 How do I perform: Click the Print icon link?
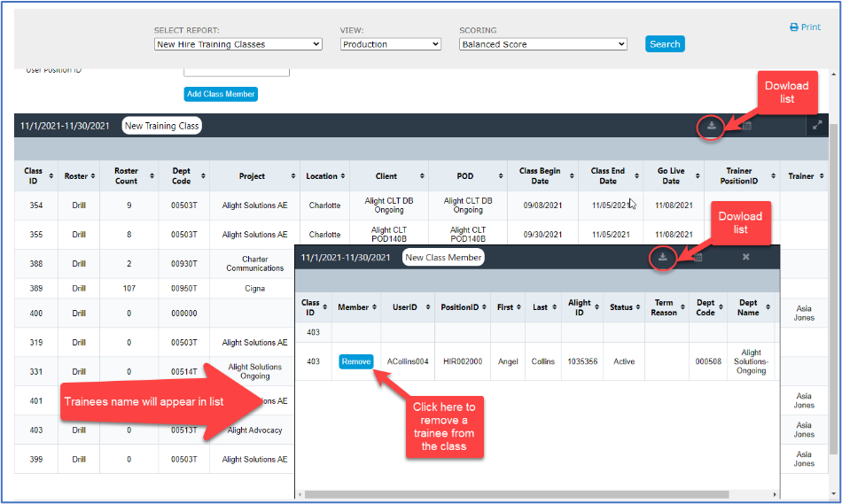(805, 27)
